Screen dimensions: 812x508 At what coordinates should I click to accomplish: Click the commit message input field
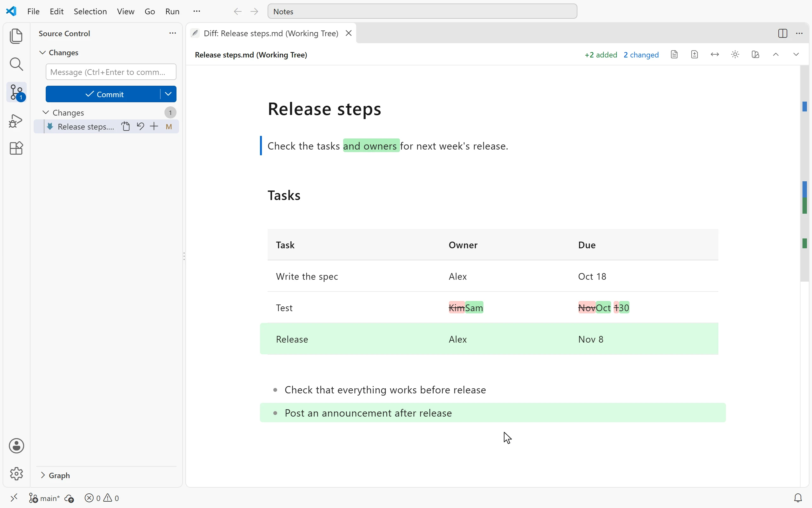click(111, 72)
